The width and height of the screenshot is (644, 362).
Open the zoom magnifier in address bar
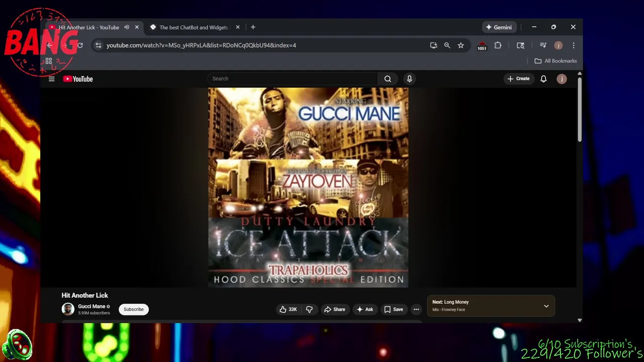[447, 45]
